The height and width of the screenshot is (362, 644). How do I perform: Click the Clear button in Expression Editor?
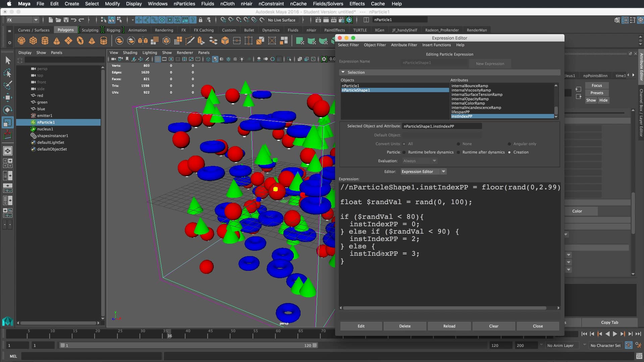(493, 326)
